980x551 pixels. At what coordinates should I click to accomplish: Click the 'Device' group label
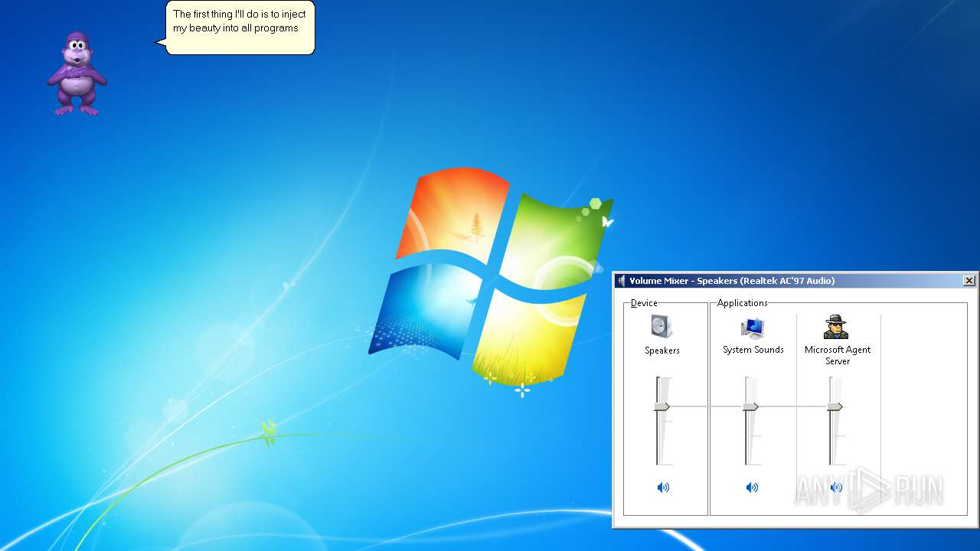(x=644, y=303)
